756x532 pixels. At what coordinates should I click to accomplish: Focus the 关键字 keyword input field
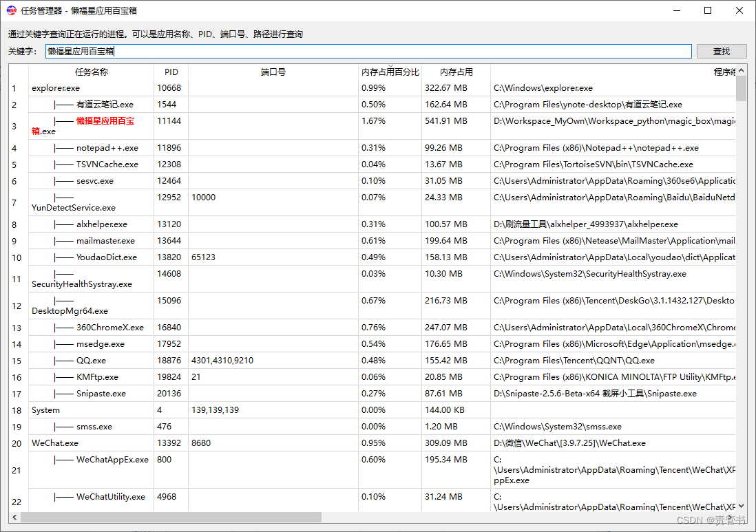368,51
